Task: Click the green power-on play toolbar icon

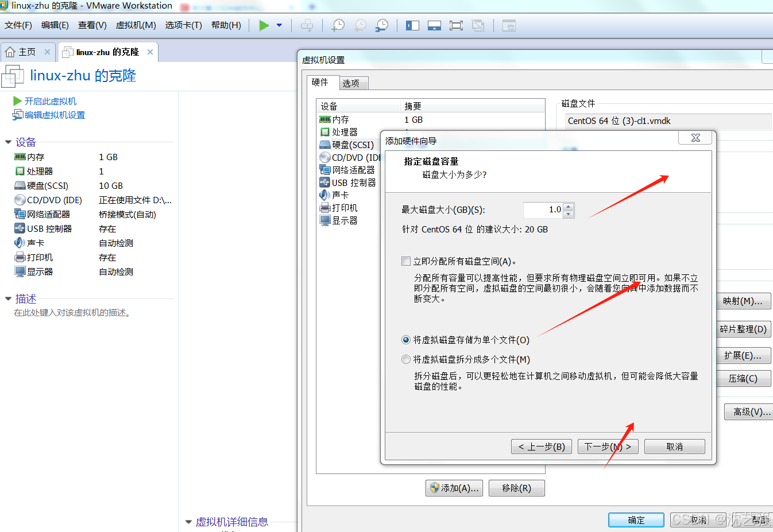Action: pos(264,25)
